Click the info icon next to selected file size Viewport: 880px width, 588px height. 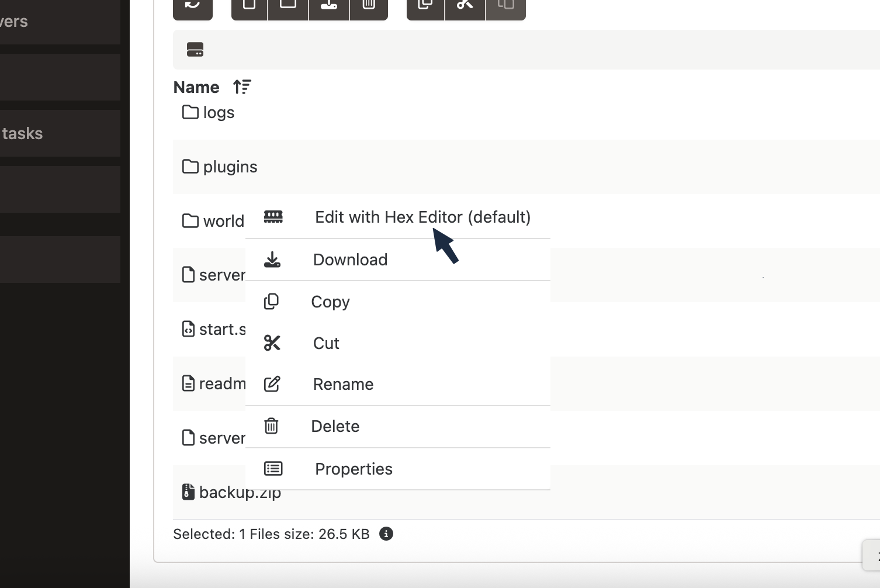[386, 534]
